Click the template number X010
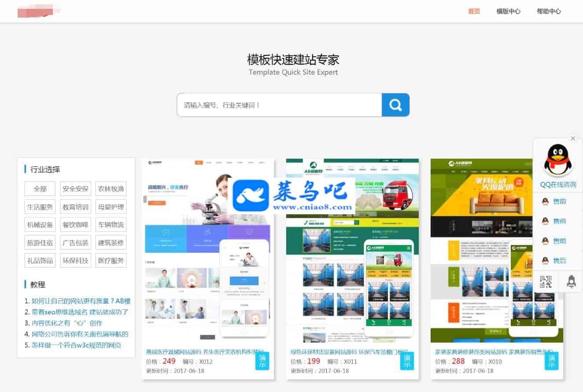Viewport: 583px width, 392px height. pos(495,362)
